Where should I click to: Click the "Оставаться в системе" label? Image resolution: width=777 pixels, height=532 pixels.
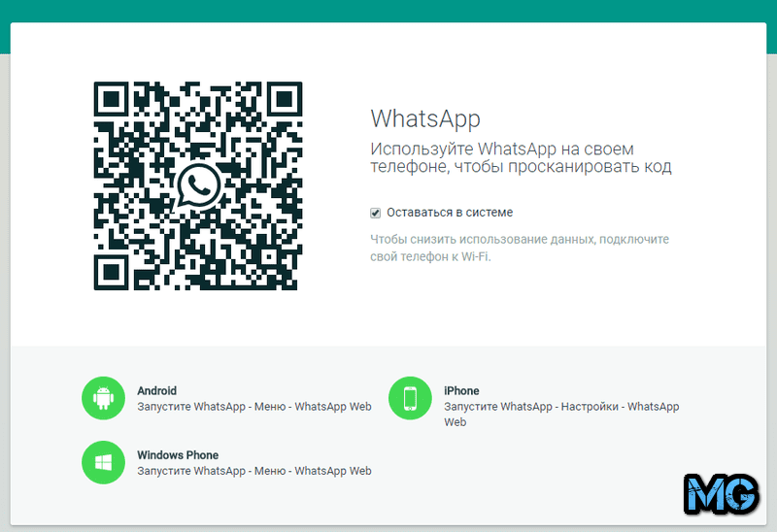(450, 213)
